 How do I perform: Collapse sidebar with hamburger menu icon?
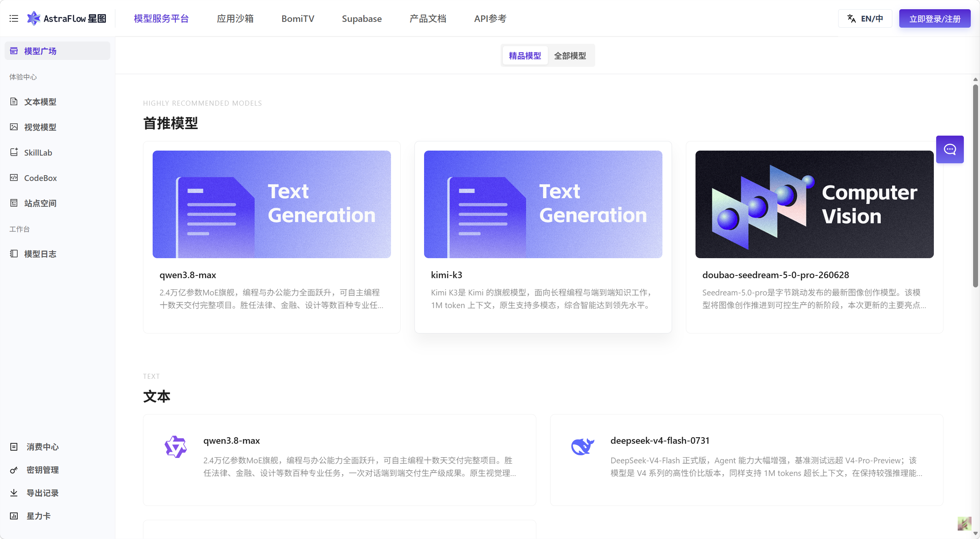click(x=14, y=18)
